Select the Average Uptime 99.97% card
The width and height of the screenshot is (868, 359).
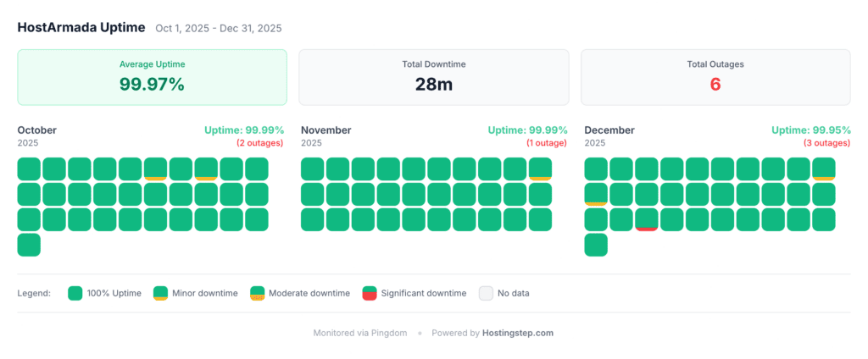(153, 77)
